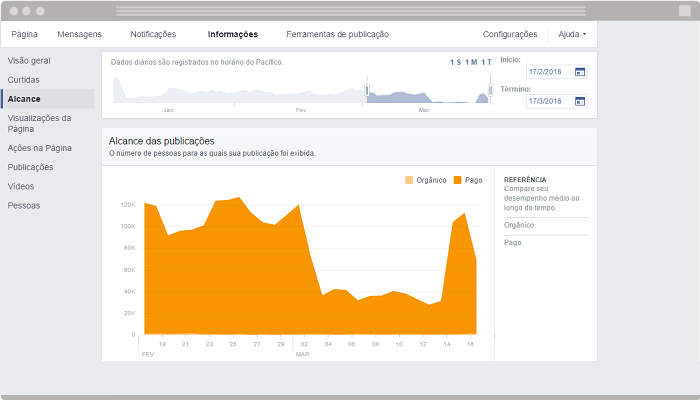Click the Término date field 17/3/2016
Viewport: 700px width, 400px height.
[x=557, y=101]
